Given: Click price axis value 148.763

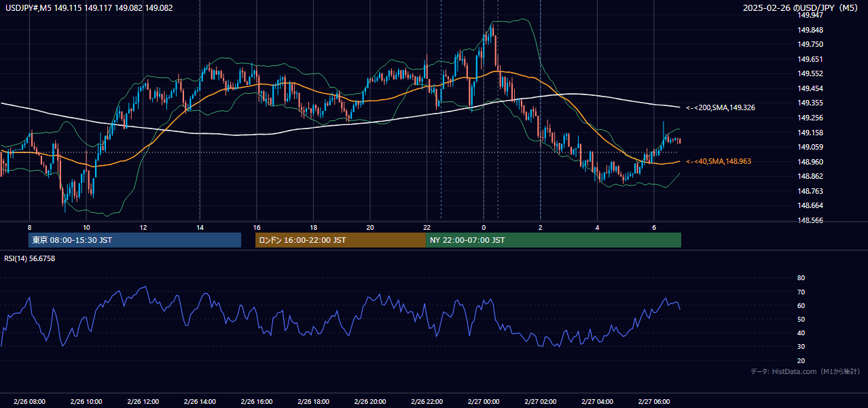Looking at the screenshot, I should 810,191.
